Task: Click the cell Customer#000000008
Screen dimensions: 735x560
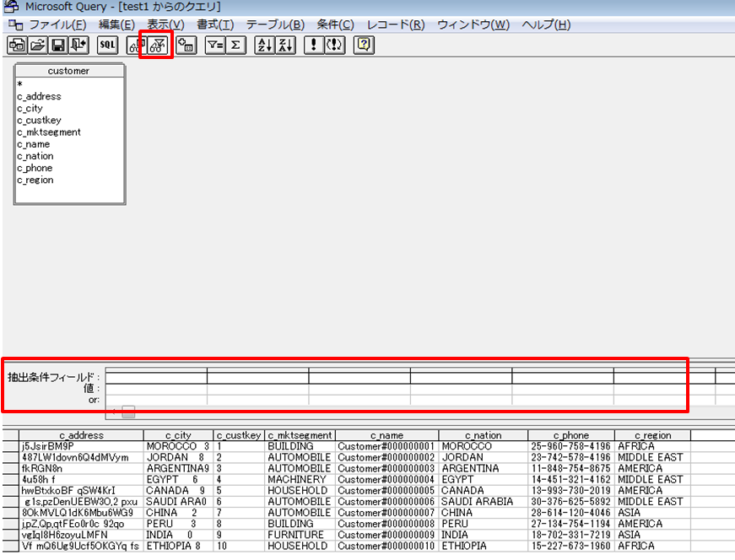Action: pos(386,524)
